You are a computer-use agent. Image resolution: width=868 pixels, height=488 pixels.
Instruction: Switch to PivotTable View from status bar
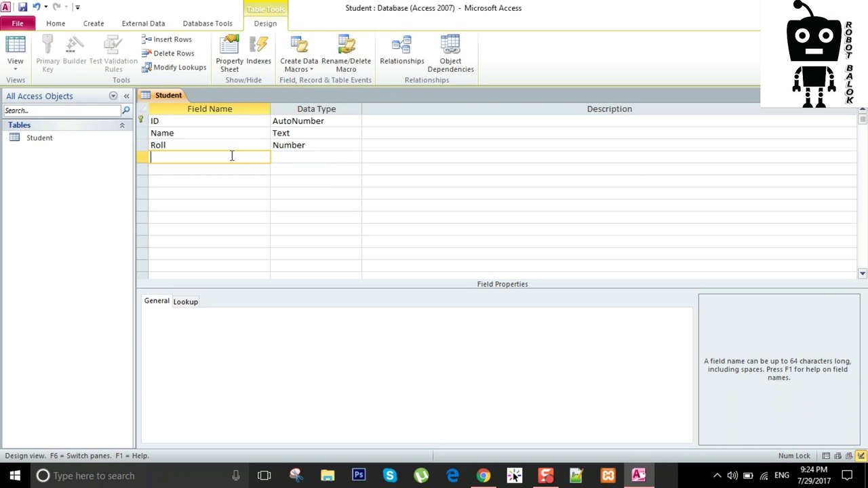click(x=838, y=455)
